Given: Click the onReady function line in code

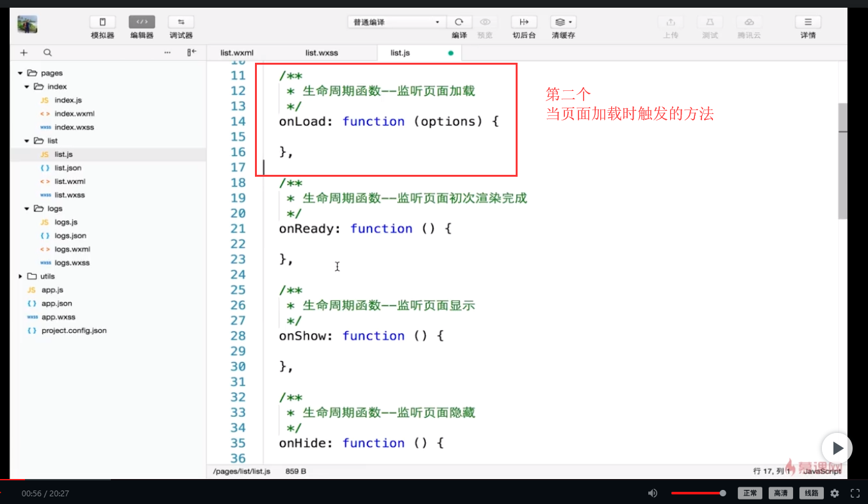Looking at the screenshot, I should 365,229.
